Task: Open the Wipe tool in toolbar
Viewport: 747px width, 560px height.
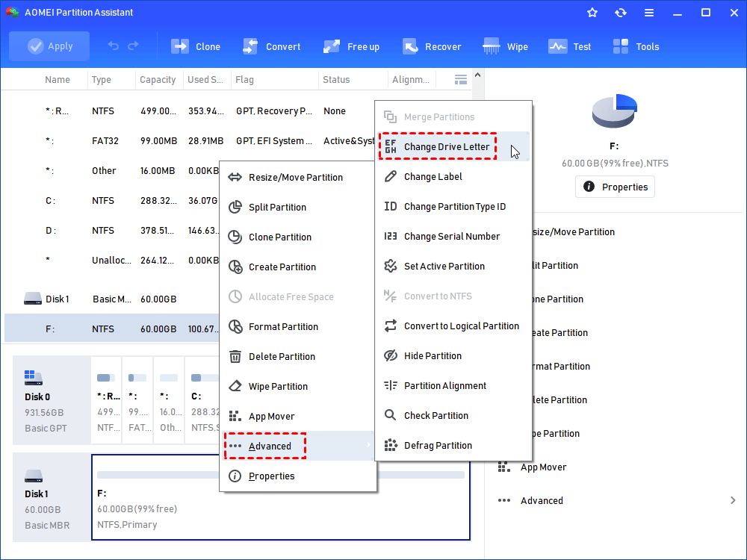Action: [x=491, y=46]
